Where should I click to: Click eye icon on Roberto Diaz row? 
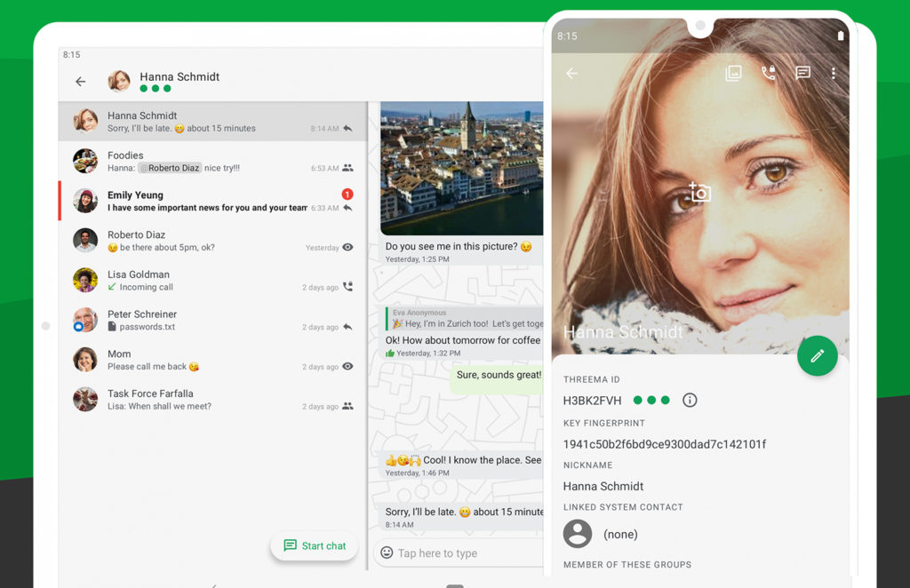pyautogui.click(x=347, y=247)
